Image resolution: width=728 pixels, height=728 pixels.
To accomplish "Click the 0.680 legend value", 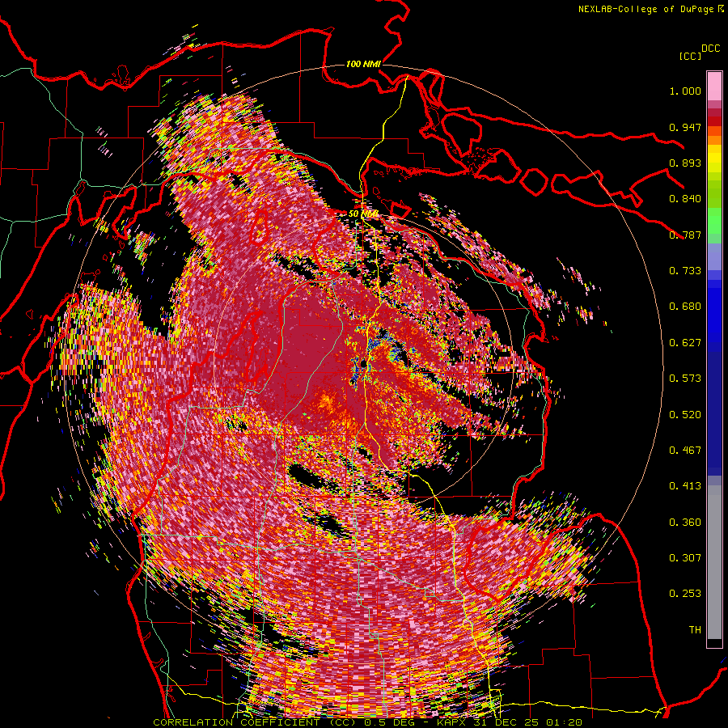I will [x=685, y=307].
